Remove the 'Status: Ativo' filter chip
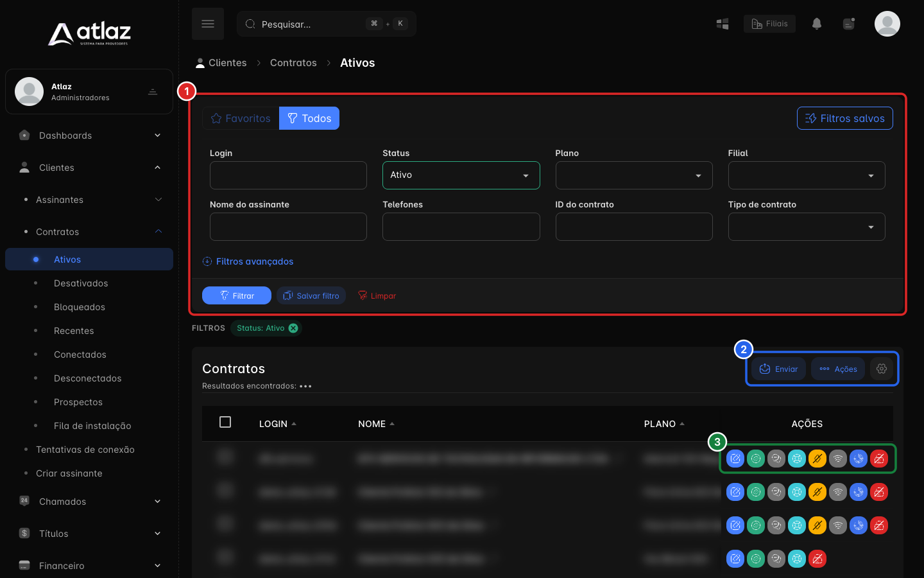Screen dimensions: 924x578 293,328
